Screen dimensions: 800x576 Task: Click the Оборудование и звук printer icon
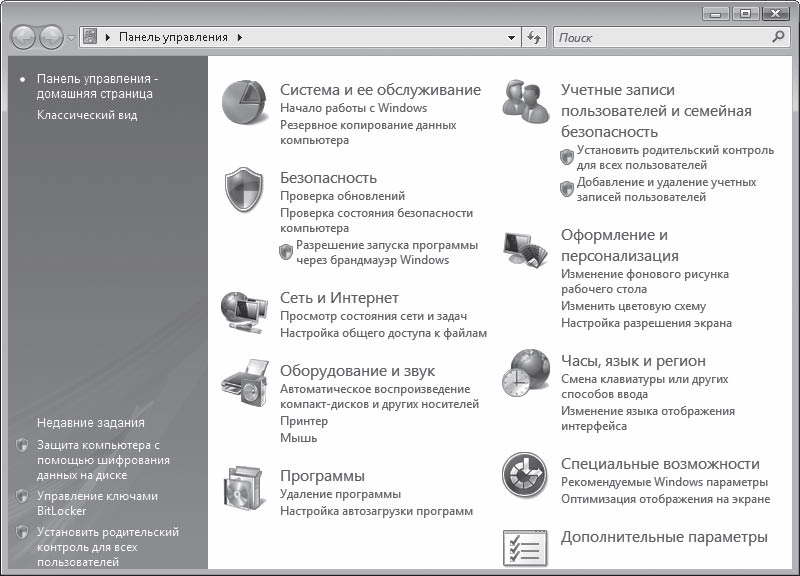243,384
